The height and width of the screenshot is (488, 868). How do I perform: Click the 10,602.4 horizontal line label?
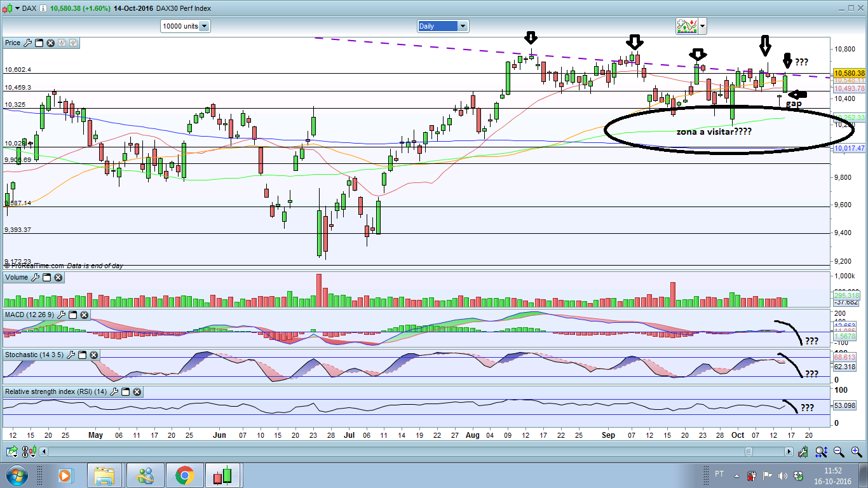18,70
